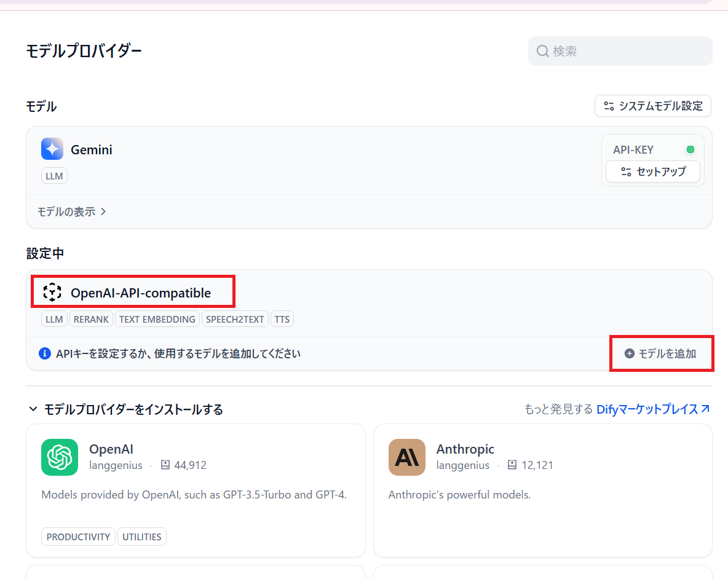This screenshot has width=728, height=579.
Task: Click the モデルを追加 button
Action: click(x=662, y=353)
